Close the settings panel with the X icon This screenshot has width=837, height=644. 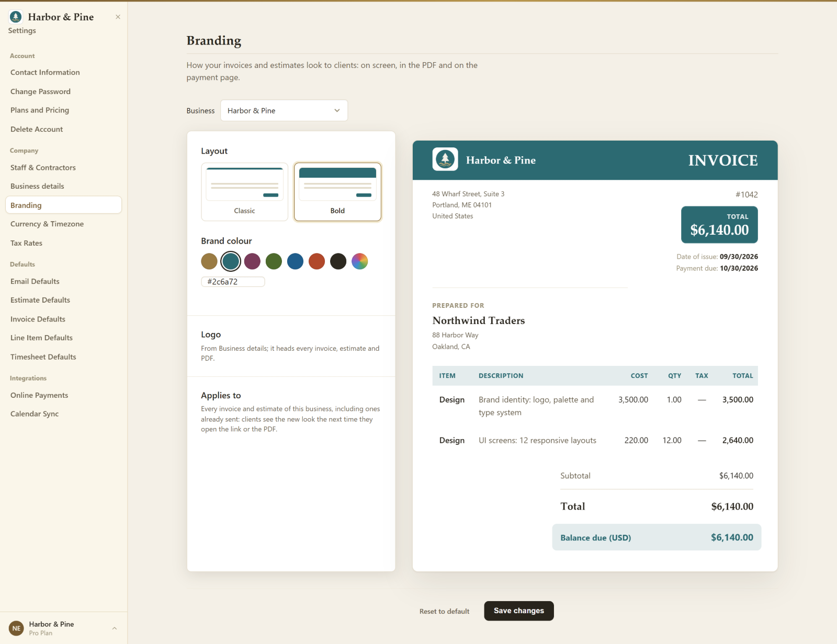[x=118, y=17]
